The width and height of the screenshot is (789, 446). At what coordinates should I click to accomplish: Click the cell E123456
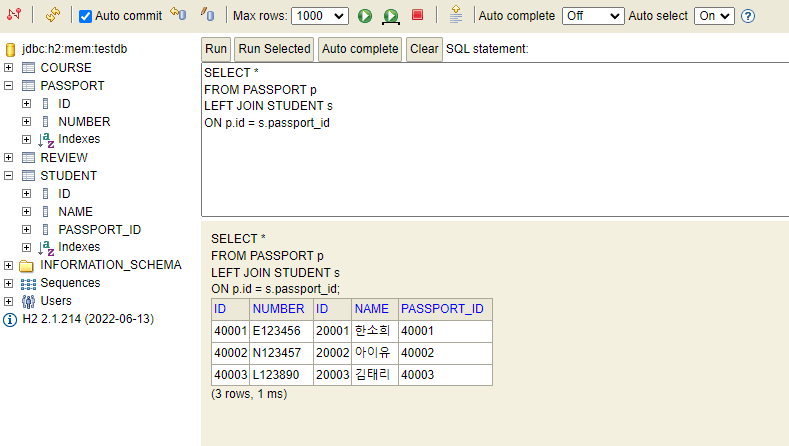(281, 331)
